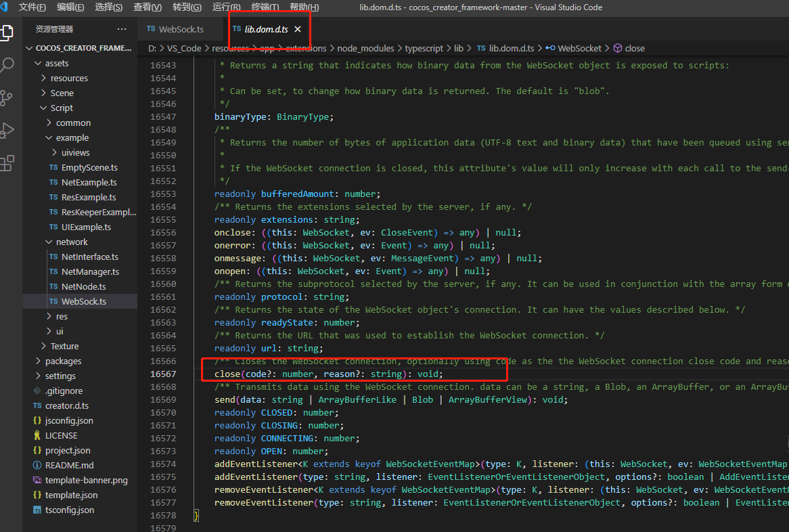Click JSON icon of template.json

pyautogui.click(x=37, y=495)
